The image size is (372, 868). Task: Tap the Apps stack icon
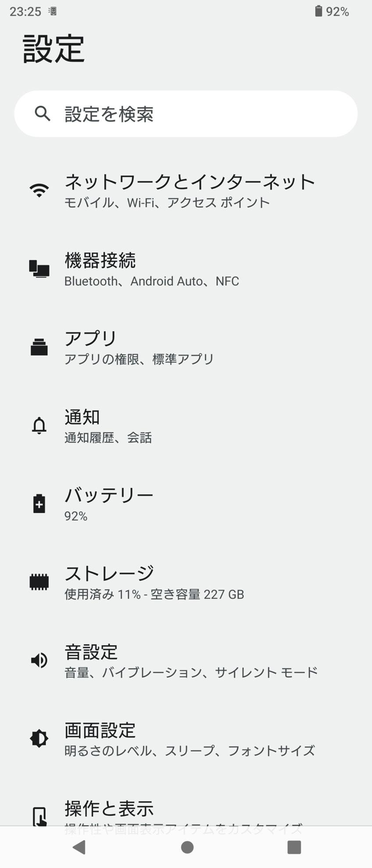[x=39, y=347]
